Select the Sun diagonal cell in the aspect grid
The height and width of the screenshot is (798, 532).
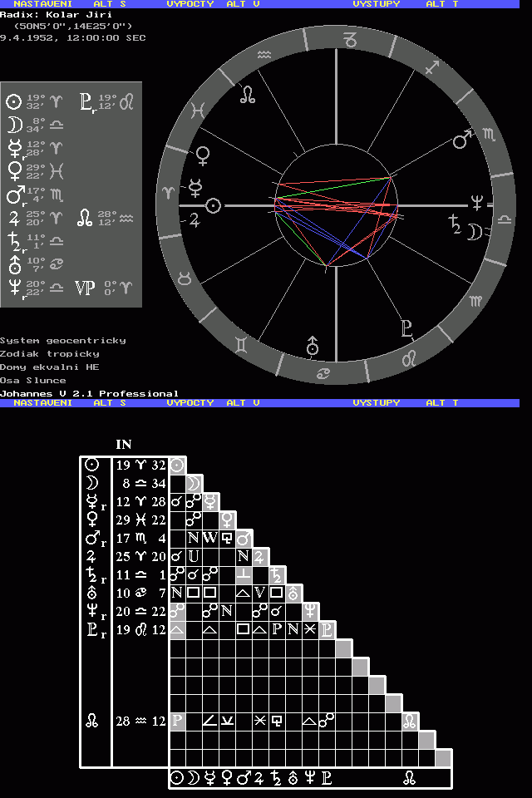[177, 465]
